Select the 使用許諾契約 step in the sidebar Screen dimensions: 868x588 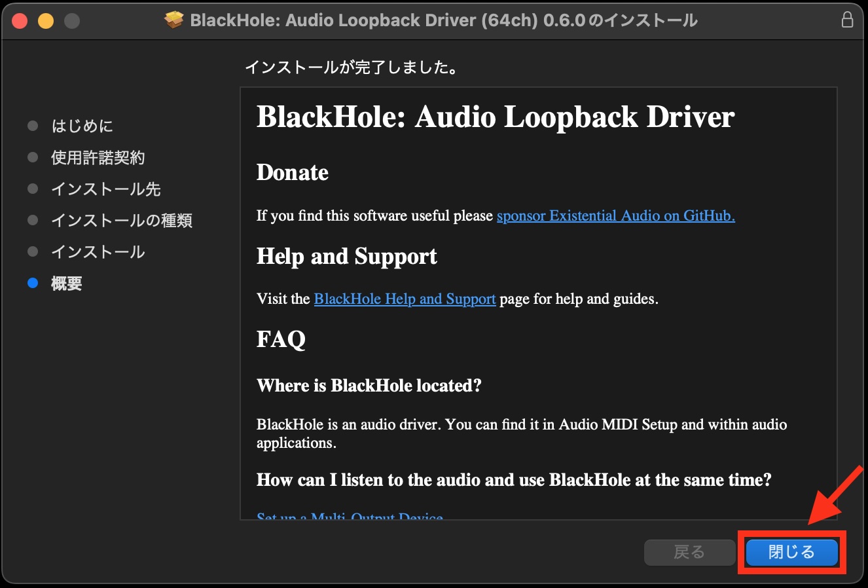98,157
